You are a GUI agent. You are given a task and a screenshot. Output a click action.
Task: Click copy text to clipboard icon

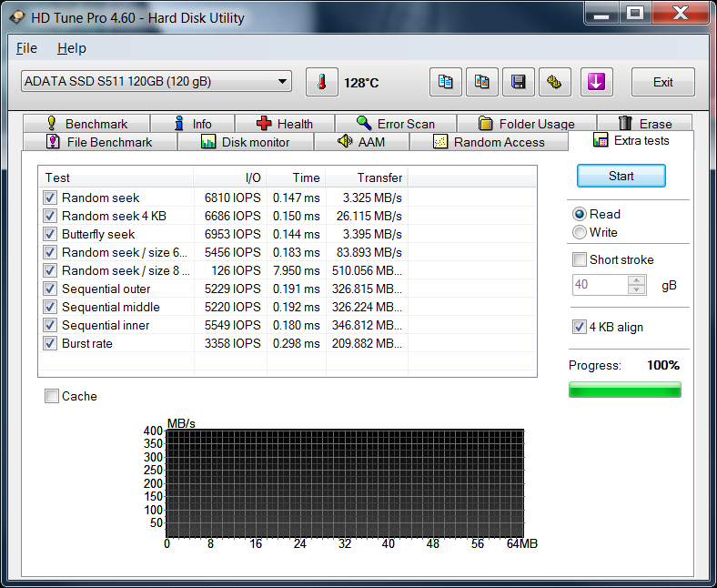[446, 82]
